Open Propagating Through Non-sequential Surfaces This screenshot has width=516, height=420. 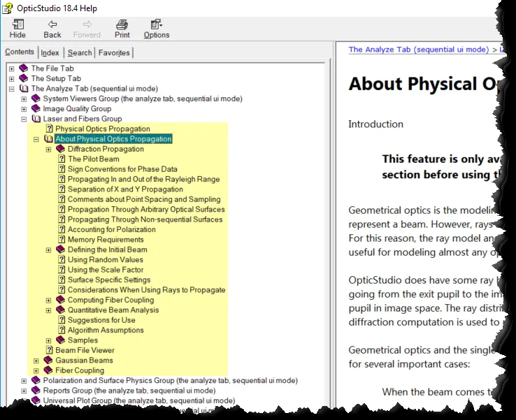coord(145,219)
